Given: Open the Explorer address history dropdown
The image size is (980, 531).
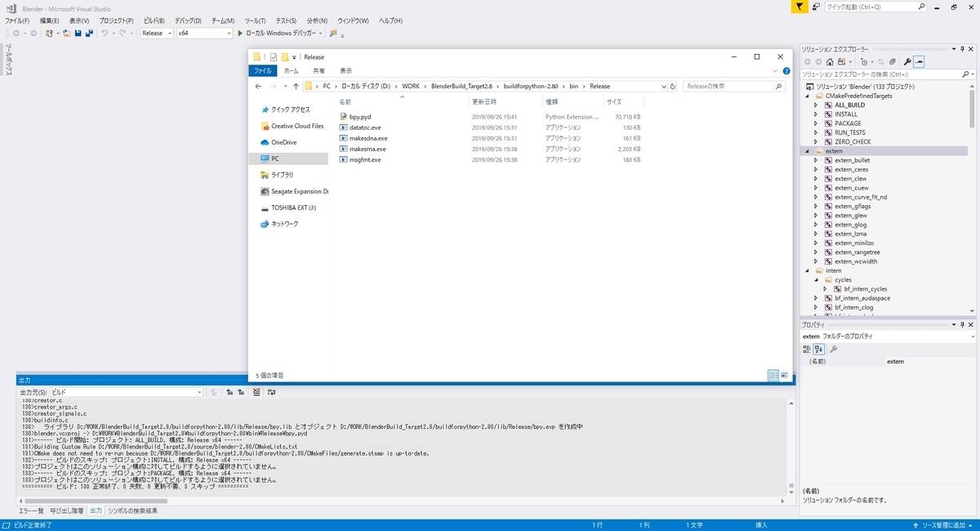Looking at the screenshot, I should (662, 86).
